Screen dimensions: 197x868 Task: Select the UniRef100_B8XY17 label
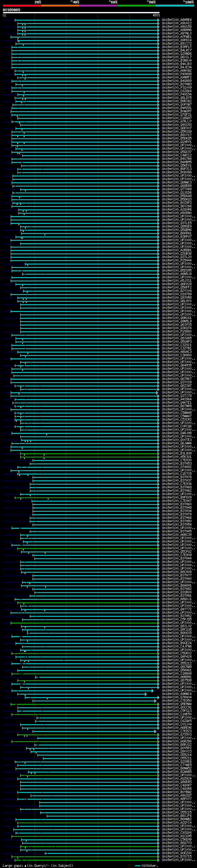click(x=177, y=135)
